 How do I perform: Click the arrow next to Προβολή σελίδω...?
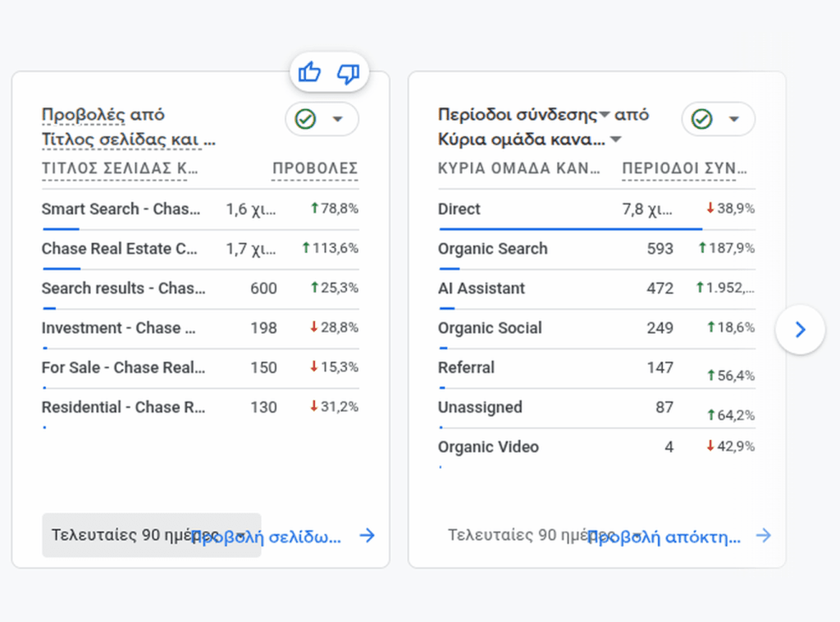point(367,535)
